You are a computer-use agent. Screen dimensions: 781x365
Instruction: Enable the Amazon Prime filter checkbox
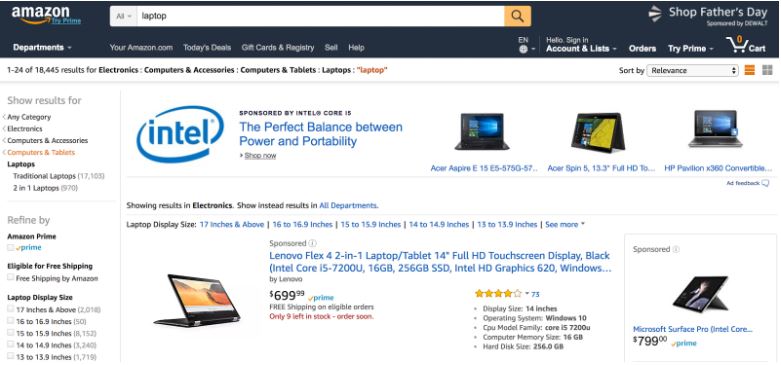click(10, 247)
